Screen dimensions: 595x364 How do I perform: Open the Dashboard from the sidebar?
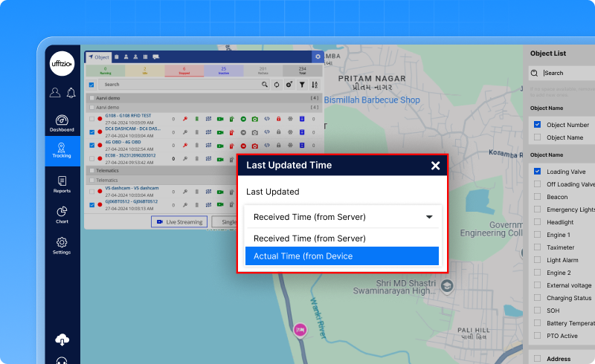[62, 123]
